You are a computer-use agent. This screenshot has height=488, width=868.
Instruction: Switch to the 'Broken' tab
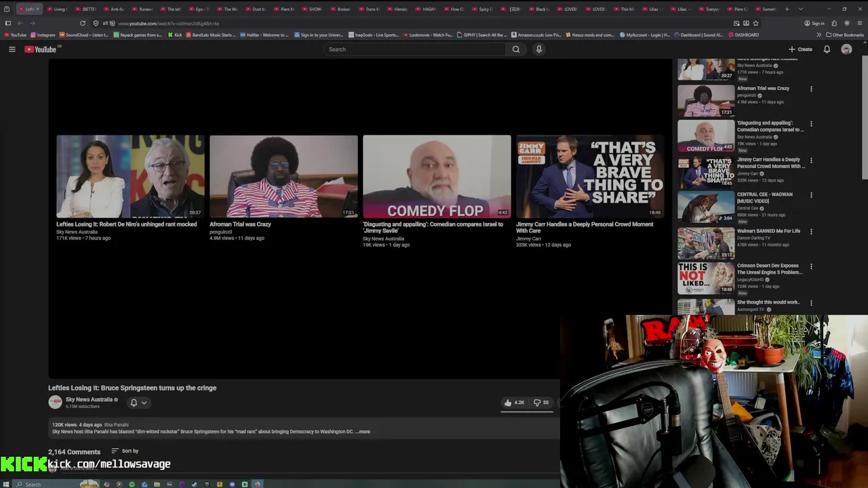[341, 9]
